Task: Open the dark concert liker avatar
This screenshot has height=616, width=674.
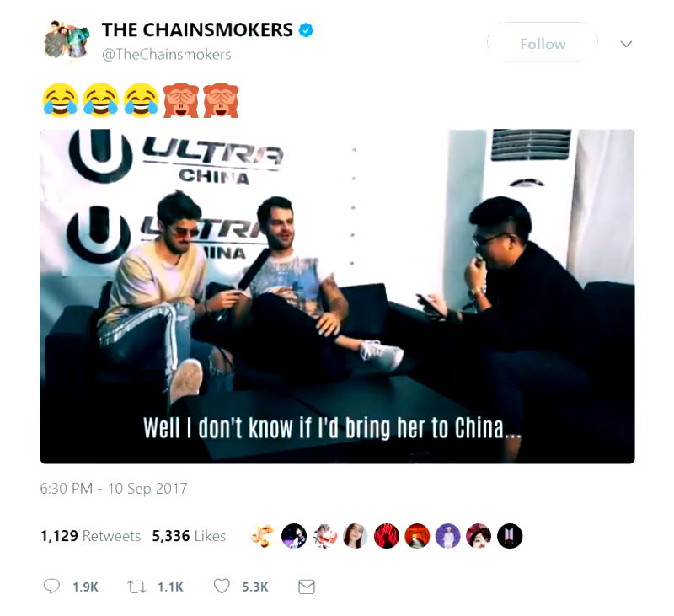Action: tap(294, 536)
